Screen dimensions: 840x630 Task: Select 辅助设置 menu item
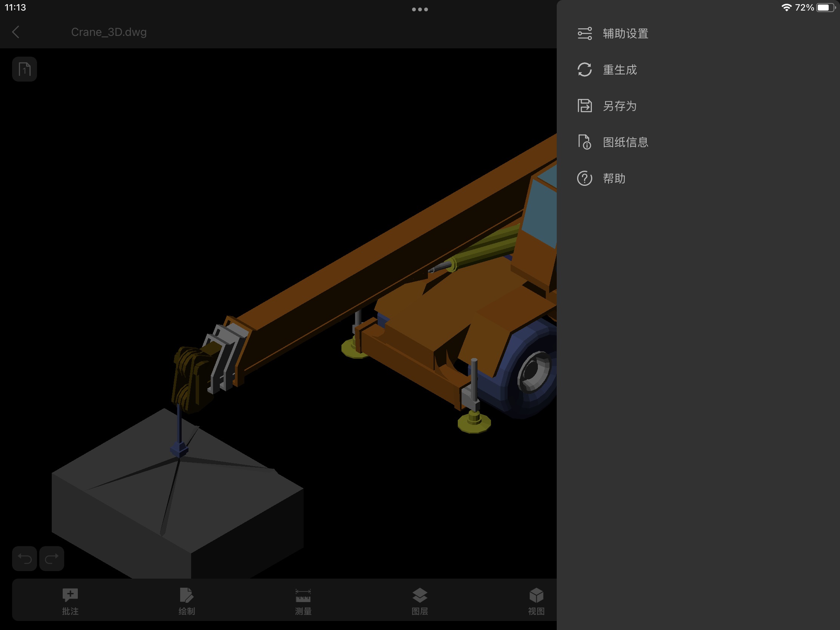pyautogui.click(x=625, y=33)
